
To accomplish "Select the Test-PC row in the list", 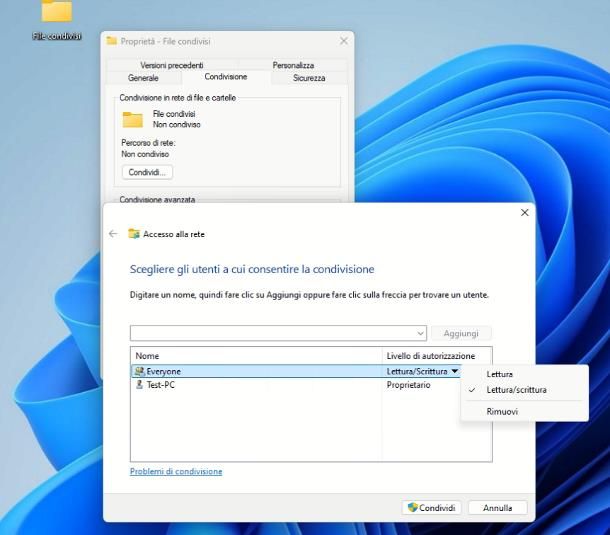I will point(296,385).
